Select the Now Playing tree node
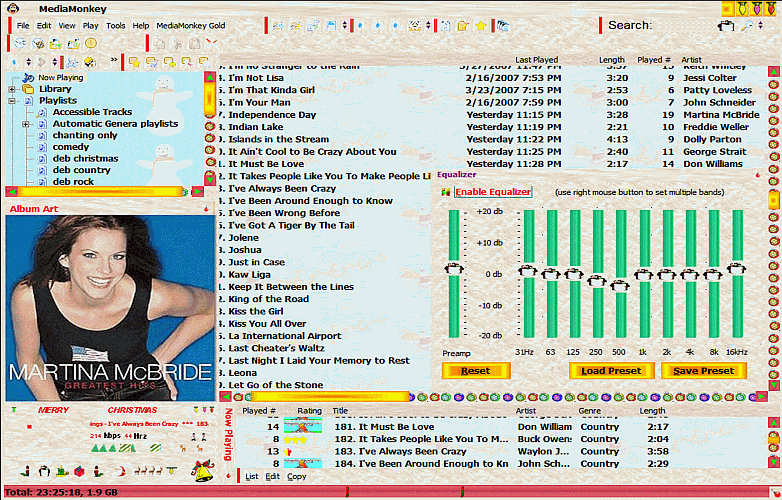 [60, 78]
